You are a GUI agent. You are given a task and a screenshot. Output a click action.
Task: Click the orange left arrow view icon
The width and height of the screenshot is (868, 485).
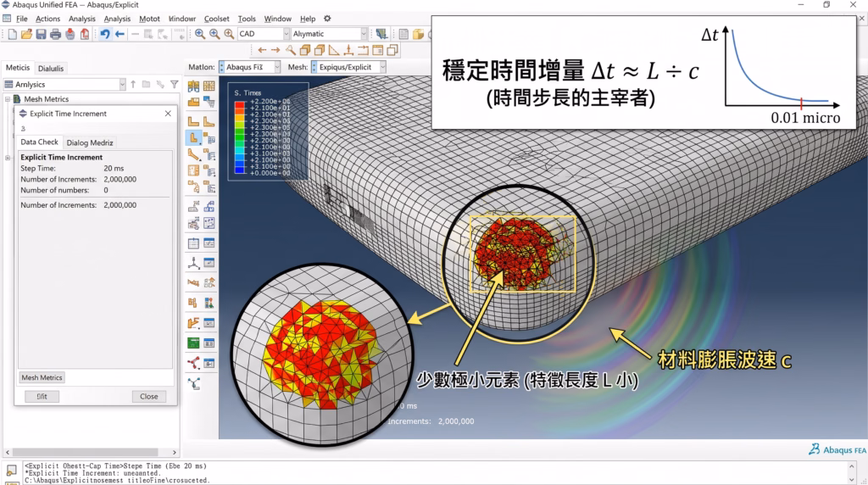click(x=262, y=50)
